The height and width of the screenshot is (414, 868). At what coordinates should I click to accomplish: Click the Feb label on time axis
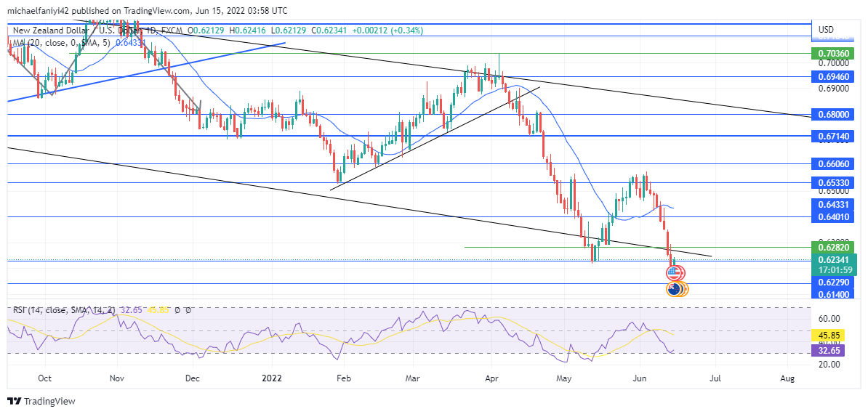tap(343, 378)
